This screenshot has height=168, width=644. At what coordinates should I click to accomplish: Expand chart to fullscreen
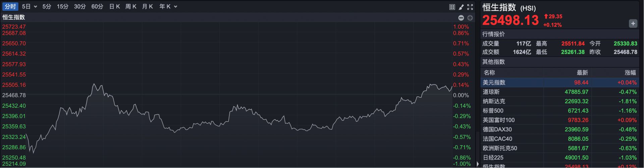click(x=470, y=7)
